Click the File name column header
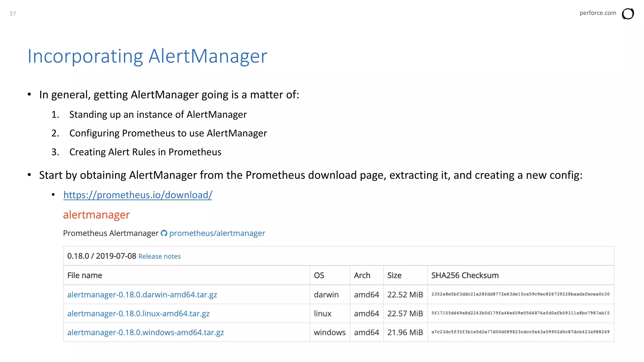Image resolution: width=644 pixels, height=362 pixels. click(x=85, y=276)
